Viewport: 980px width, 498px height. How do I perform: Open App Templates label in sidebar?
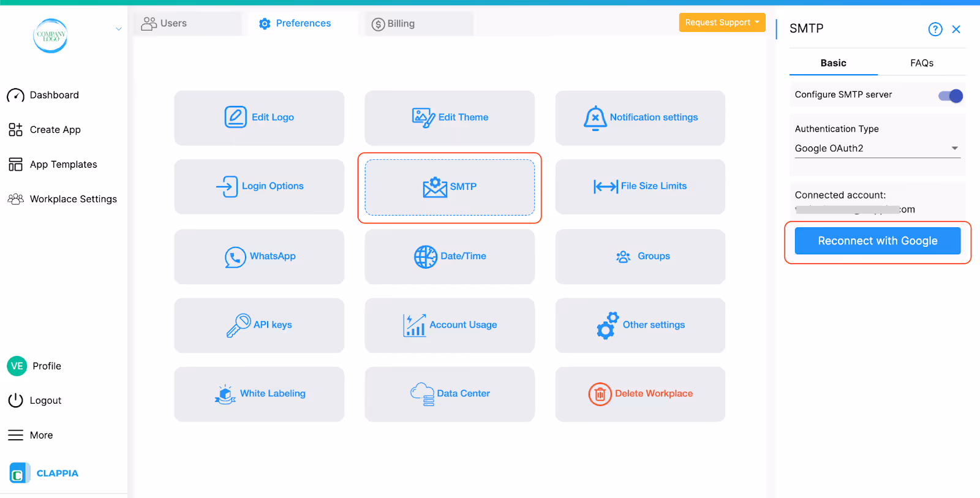click(x=64, y=164)
